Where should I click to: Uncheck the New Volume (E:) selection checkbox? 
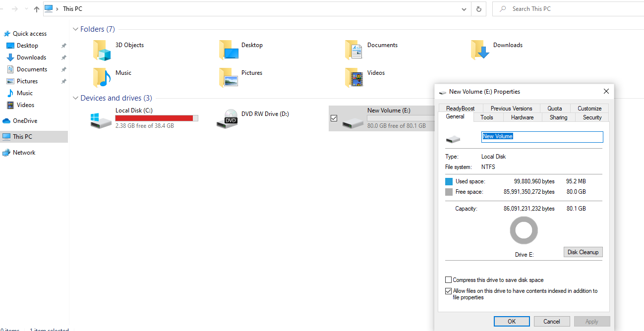point(334,118)
